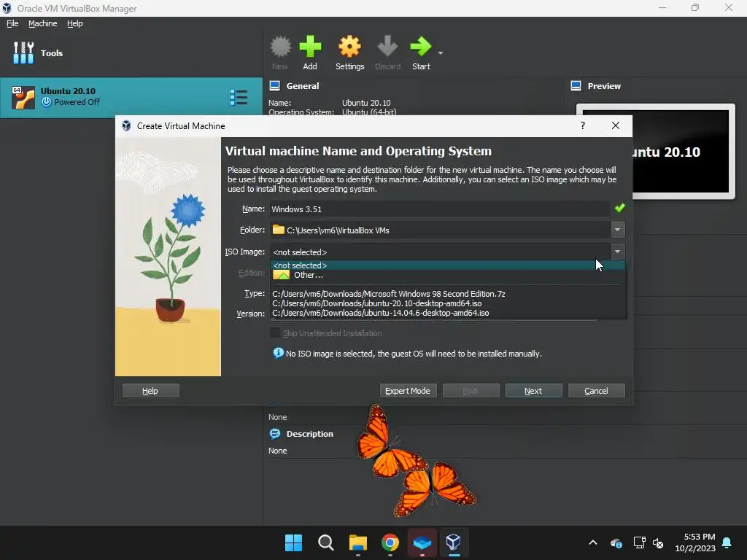Viewport: 747px width, 560px height.
Task: Open the File menu
Action: (x=12, y=23)
